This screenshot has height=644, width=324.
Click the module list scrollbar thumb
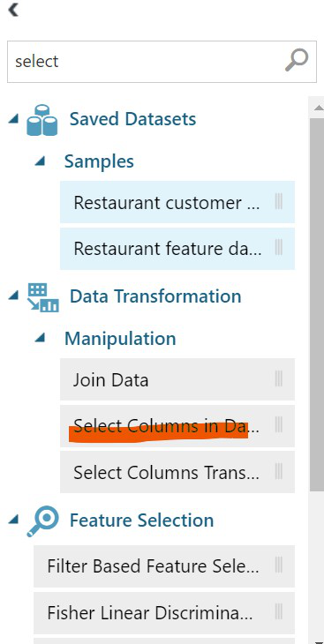tap(316, 304)
